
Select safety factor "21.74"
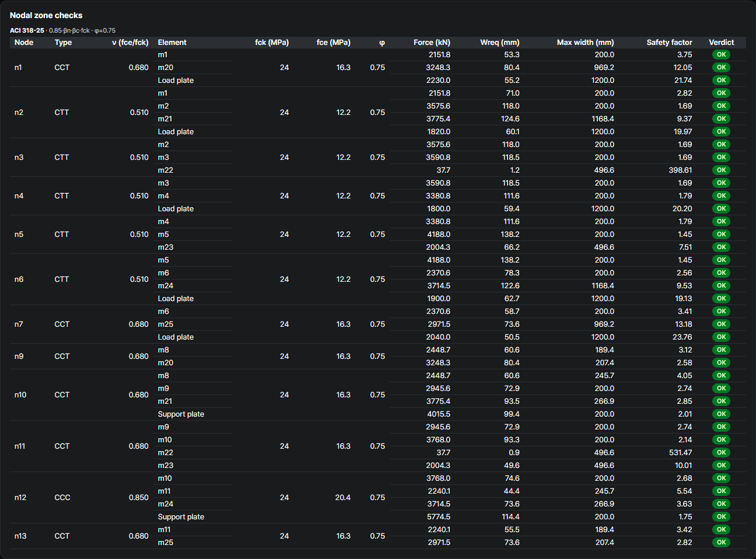tap(683, 81)
